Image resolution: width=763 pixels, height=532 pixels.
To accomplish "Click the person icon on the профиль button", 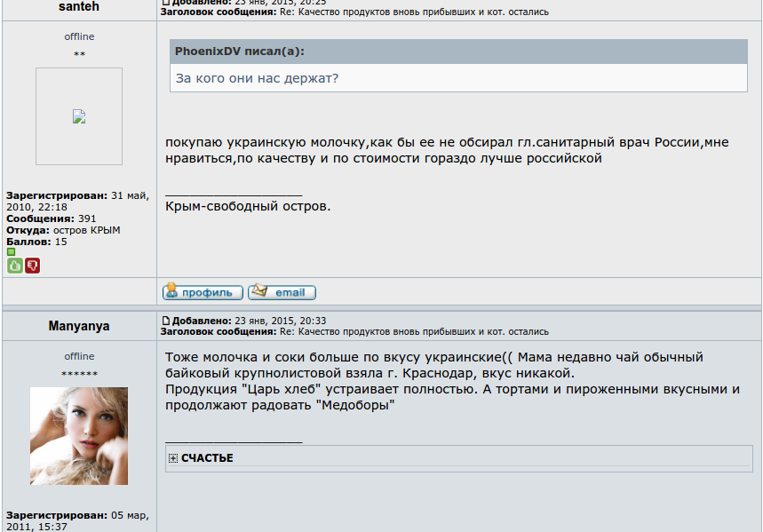I will (x=171, y=291).
